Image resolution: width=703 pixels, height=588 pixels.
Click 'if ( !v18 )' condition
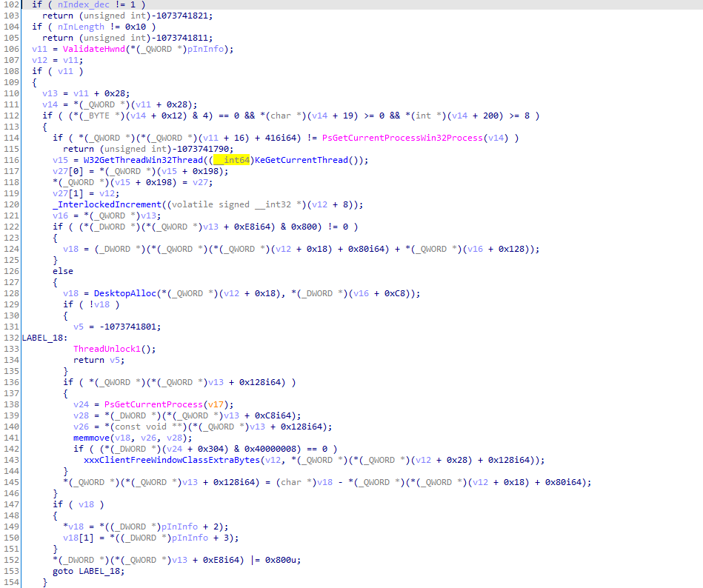[x=91, y=304]
